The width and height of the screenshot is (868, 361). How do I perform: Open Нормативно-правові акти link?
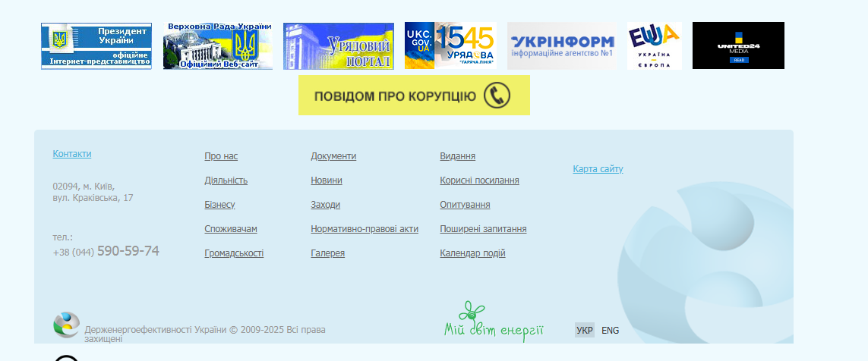point(365,229)
